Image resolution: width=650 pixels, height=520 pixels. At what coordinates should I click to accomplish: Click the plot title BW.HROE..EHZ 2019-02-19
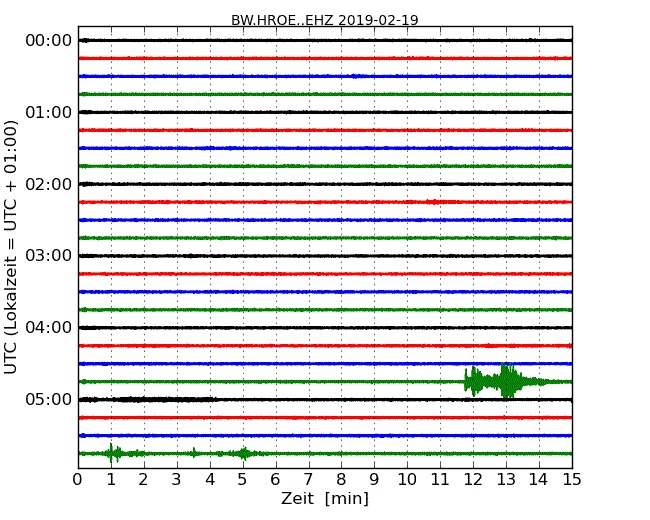point(325,20)
